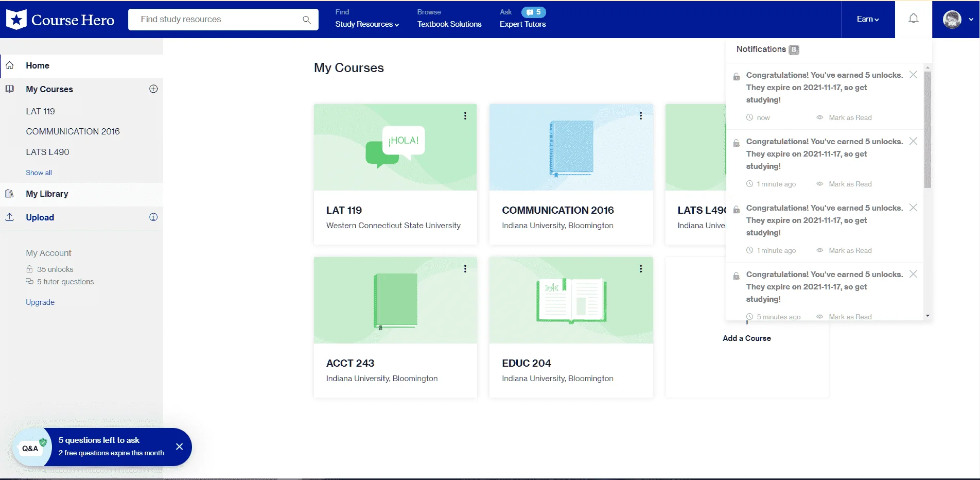Click the Add a Course button
980x480 pixels.
(746, 338)
